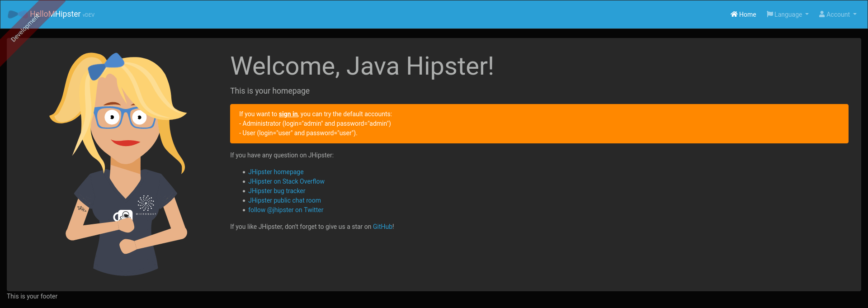This screenshot has height=308, width=868.
Task: Visit the JHipster bug tracker link
Action: point(277,191)
